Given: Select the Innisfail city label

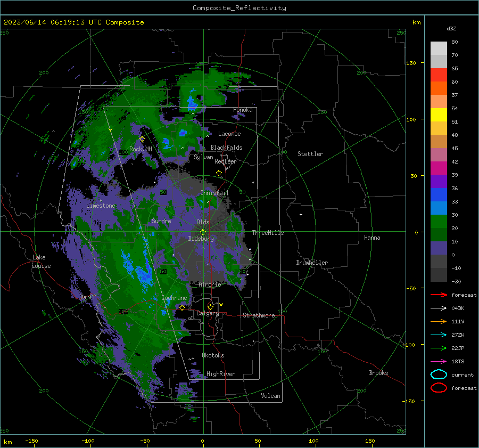Looking at the screenshot, I should point(214,193).
